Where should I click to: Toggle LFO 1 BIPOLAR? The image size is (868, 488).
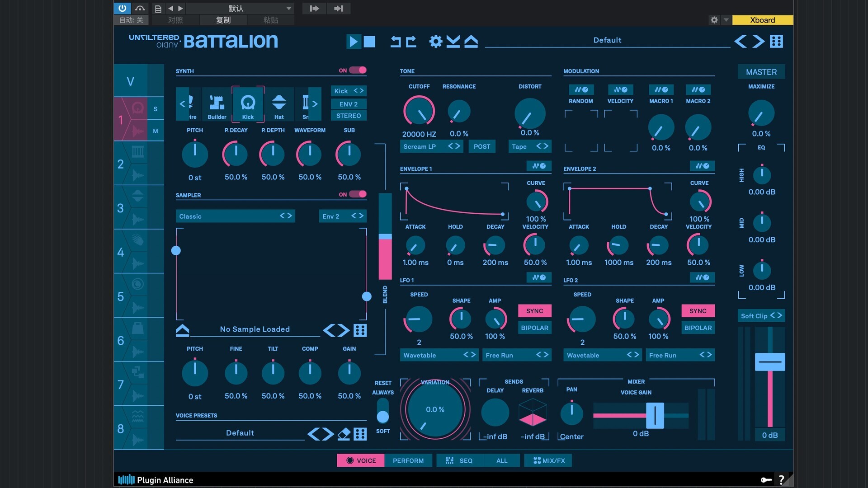534,328
